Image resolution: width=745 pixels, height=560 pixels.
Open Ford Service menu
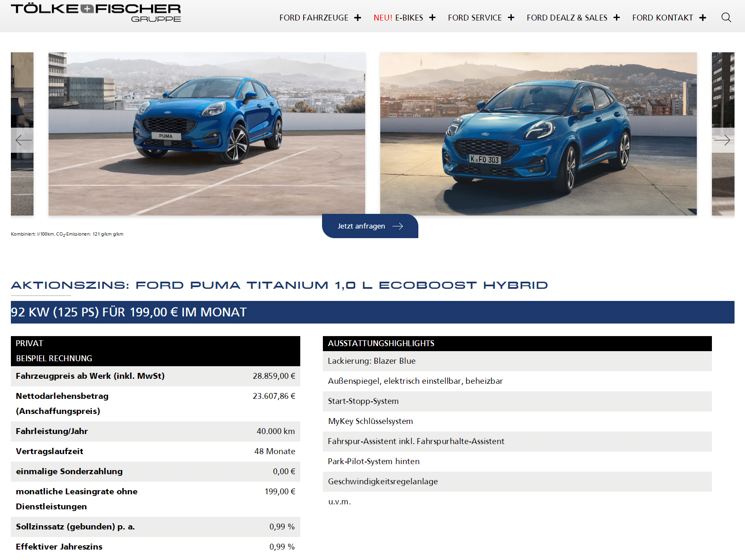475,18
